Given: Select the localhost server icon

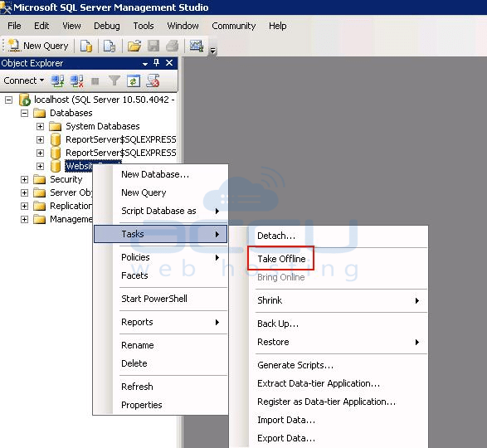Looking at the screenshot, I should coord(25,100).
